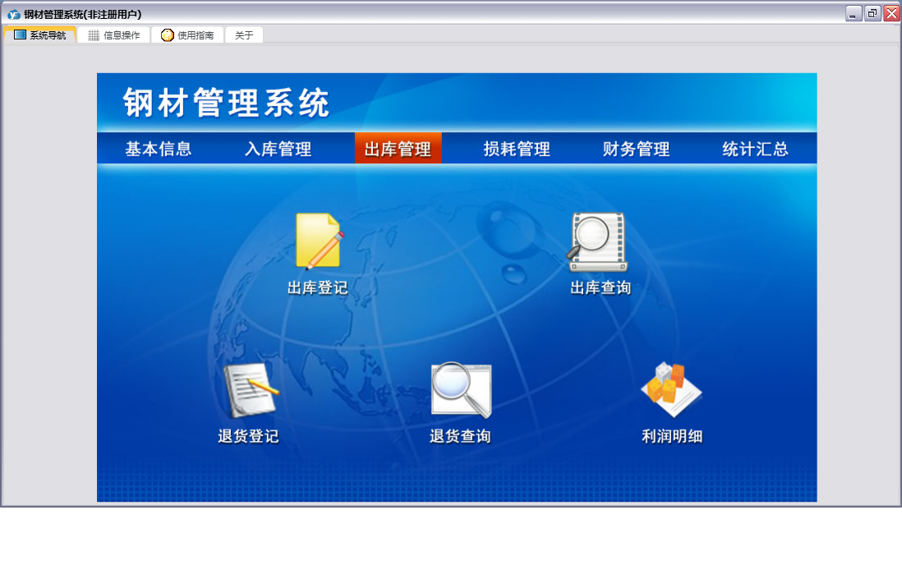Click the 退货查询 label
Image resolution: width=902 pixels, height=588 pixels.
[460, 436]
